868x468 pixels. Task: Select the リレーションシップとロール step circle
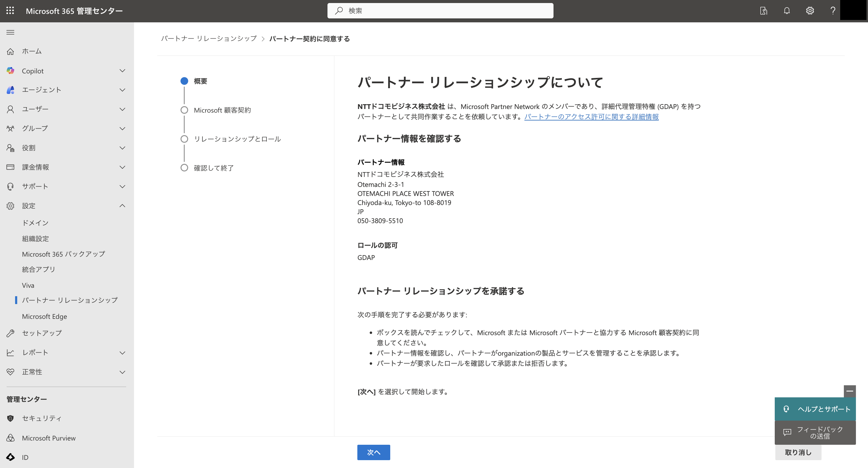(184, 139)
